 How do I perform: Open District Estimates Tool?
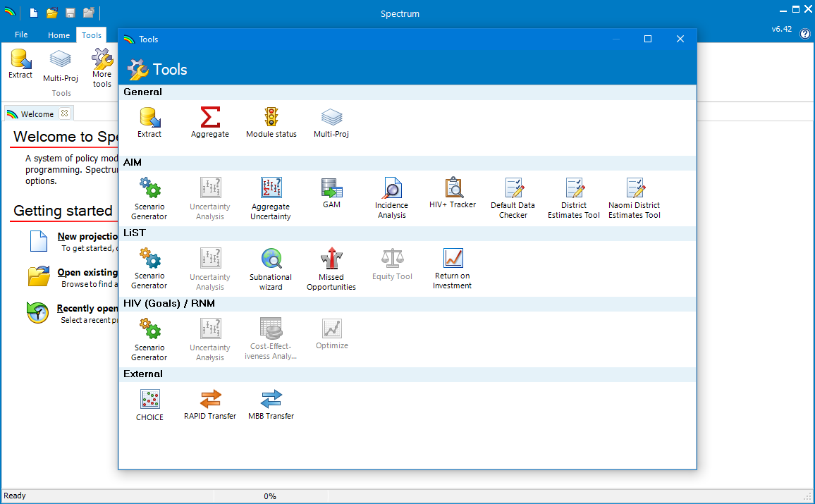(574, 198)
